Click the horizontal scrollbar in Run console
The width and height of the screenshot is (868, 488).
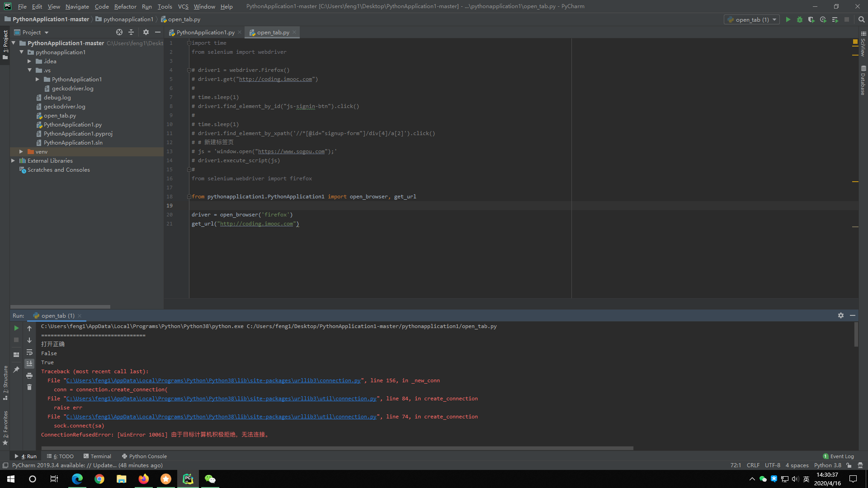[337, 448]
